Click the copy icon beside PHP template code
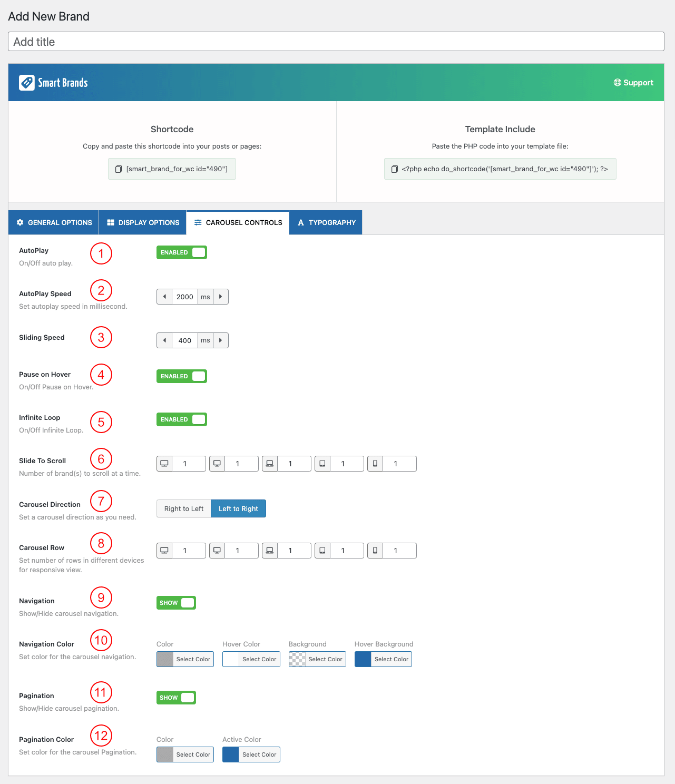675x784 pixels. pyautogui.click(x=394, y=169)
